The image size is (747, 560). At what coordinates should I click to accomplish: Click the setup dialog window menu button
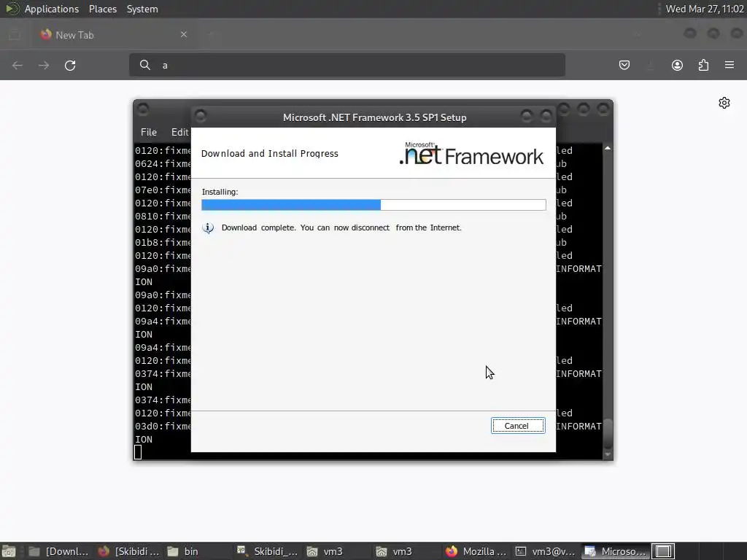point(201,116)
